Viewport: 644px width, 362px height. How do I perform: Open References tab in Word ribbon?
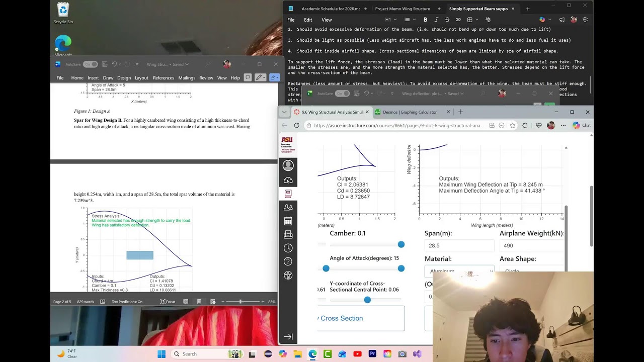[163, 78]
